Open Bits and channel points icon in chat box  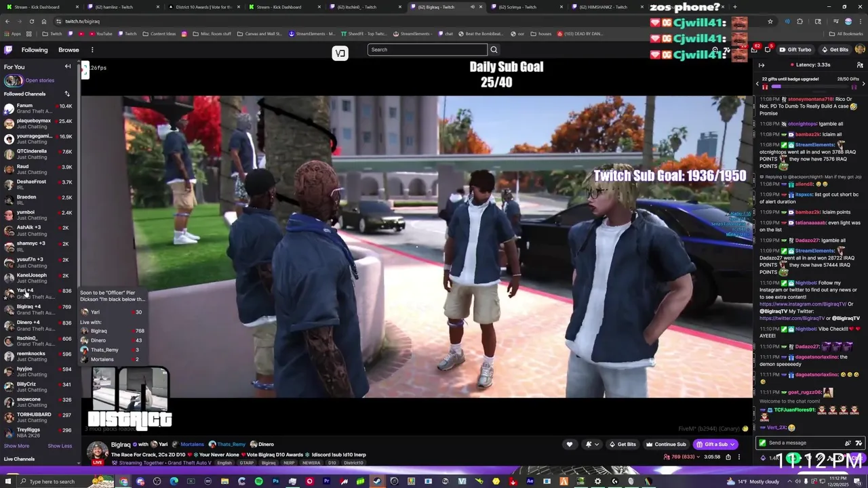tap(763, 457)
